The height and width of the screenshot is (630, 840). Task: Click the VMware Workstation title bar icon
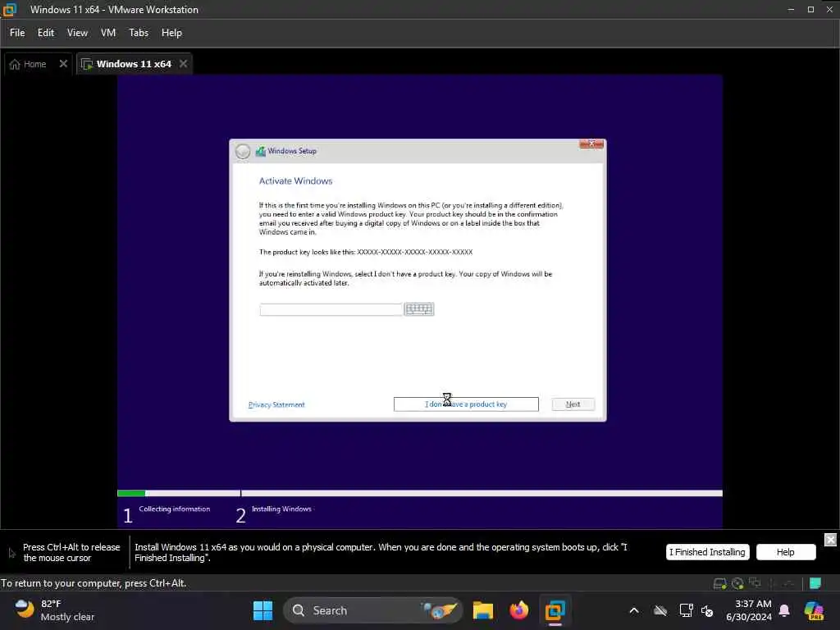click(10, 10)
